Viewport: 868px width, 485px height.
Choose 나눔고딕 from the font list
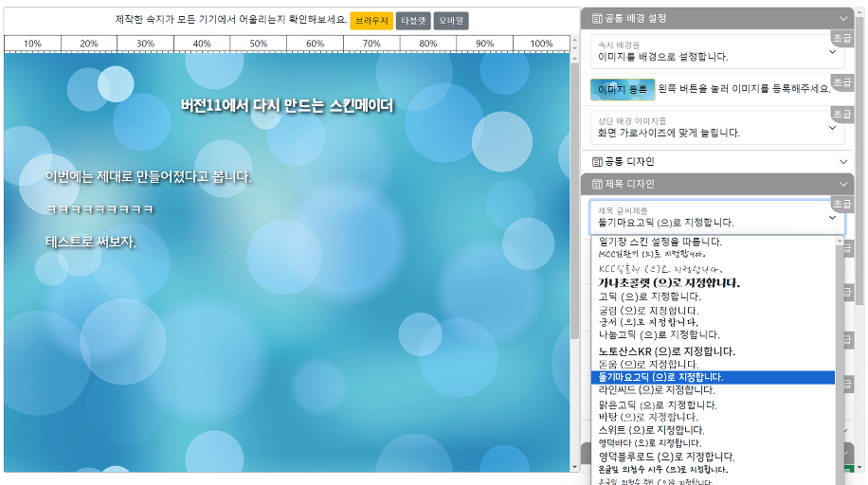click(660, 334)
